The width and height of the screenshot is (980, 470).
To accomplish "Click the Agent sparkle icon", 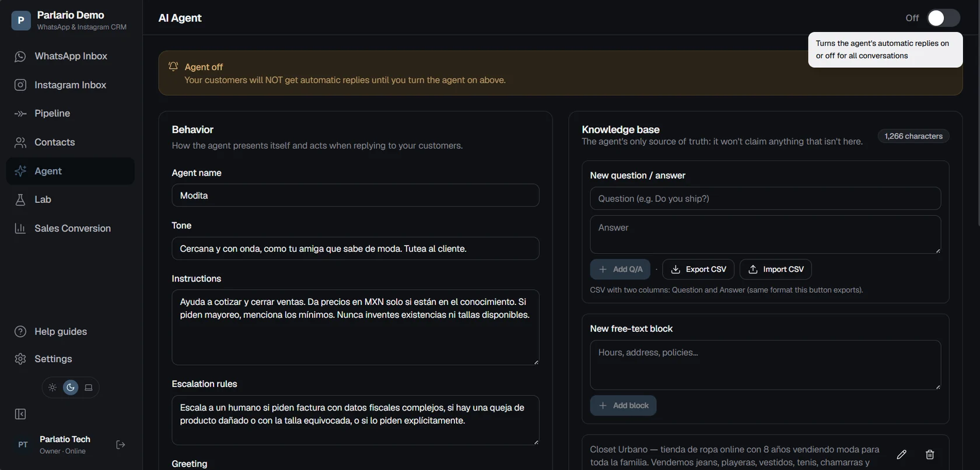I will [20, 171].
